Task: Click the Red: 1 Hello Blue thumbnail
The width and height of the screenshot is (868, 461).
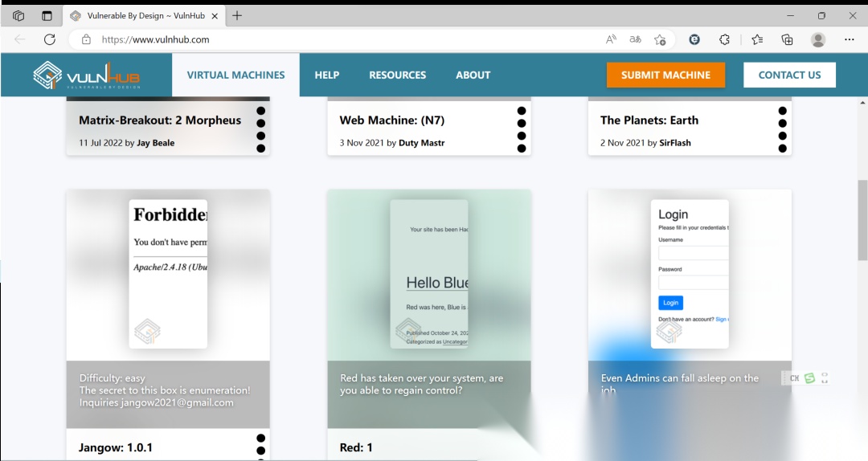Action: pos(429,274)
